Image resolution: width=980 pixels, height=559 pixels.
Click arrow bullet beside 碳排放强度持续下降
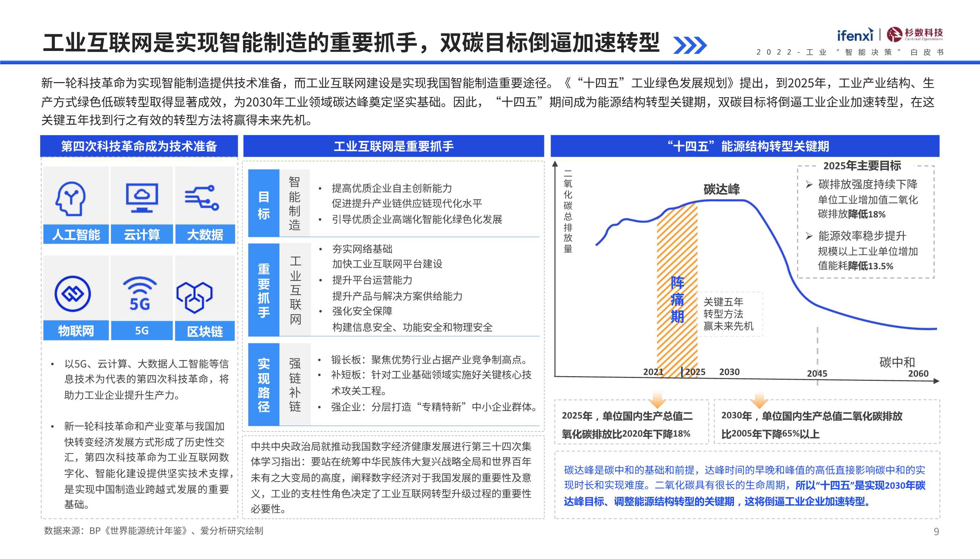click(809, 185)
